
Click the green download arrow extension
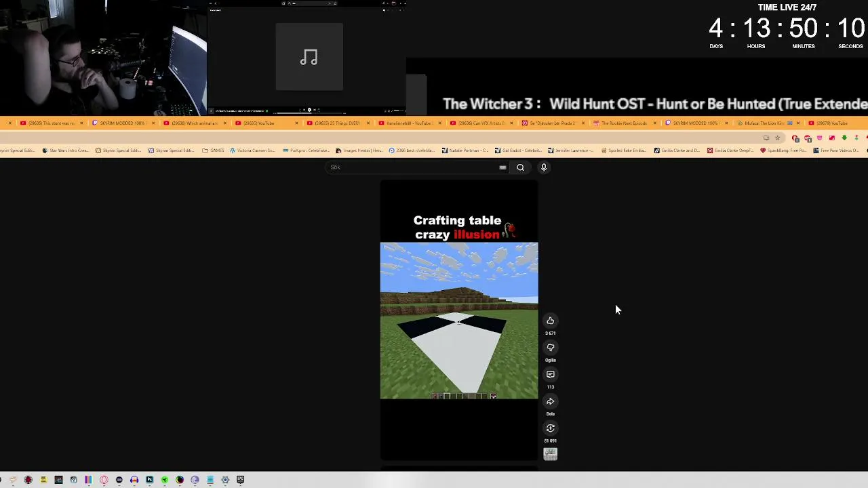tap(844, 138)
